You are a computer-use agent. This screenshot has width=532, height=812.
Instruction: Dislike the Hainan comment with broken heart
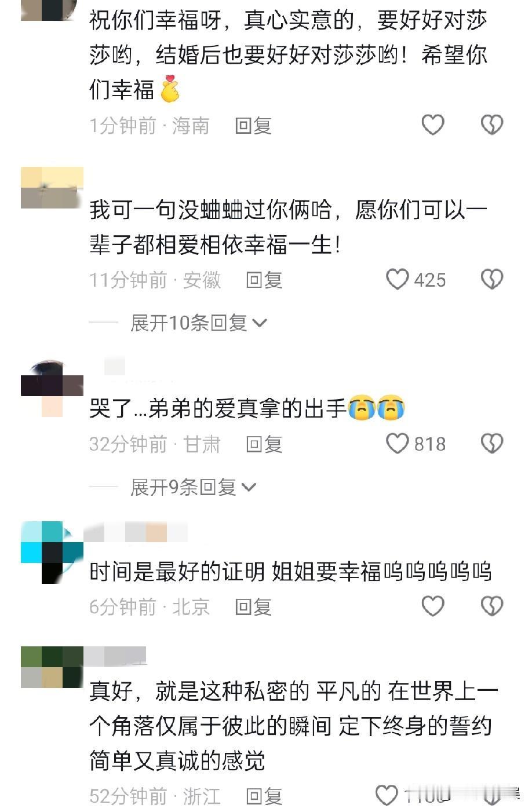point(492,125)
